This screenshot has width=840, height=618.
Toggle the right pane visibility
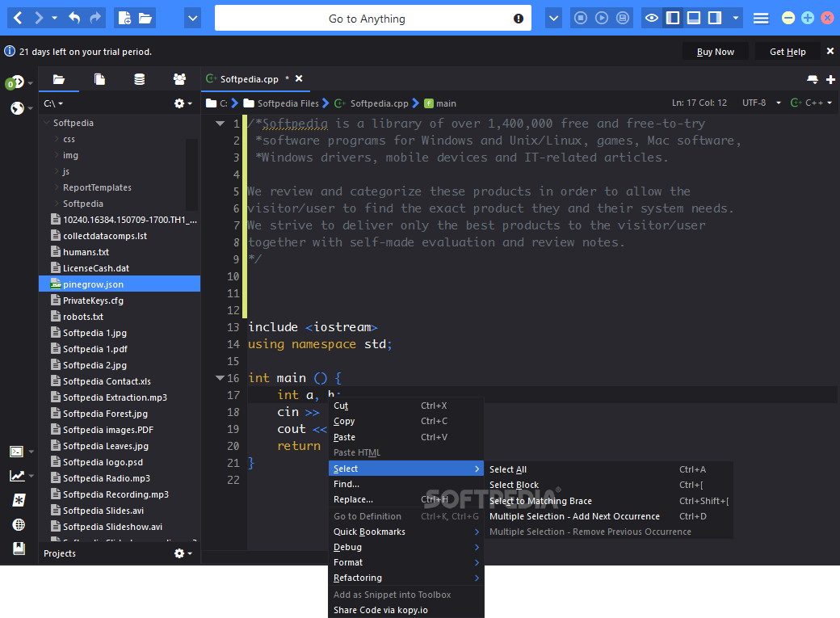pos(715,19)
